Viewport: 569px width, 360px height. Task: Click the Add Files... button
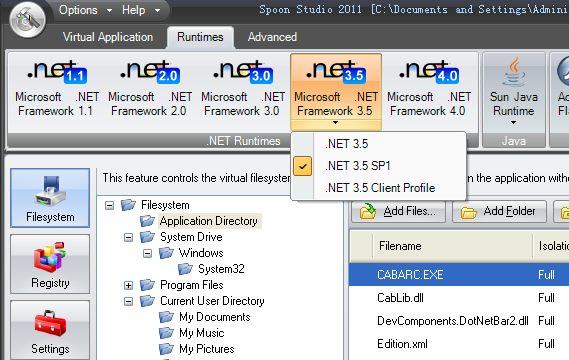click(x=398, y=211)
